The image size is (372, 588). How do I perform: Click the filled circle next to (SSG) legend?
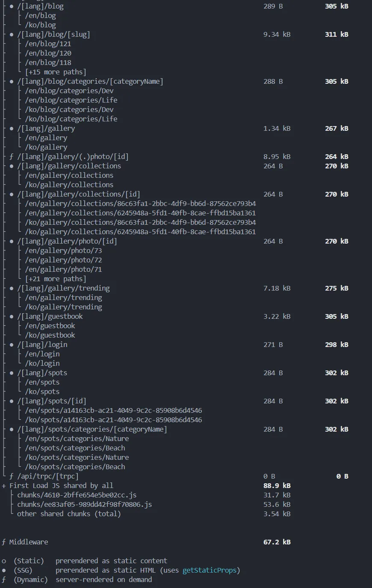pyautogui.click(x=4, y=570)
